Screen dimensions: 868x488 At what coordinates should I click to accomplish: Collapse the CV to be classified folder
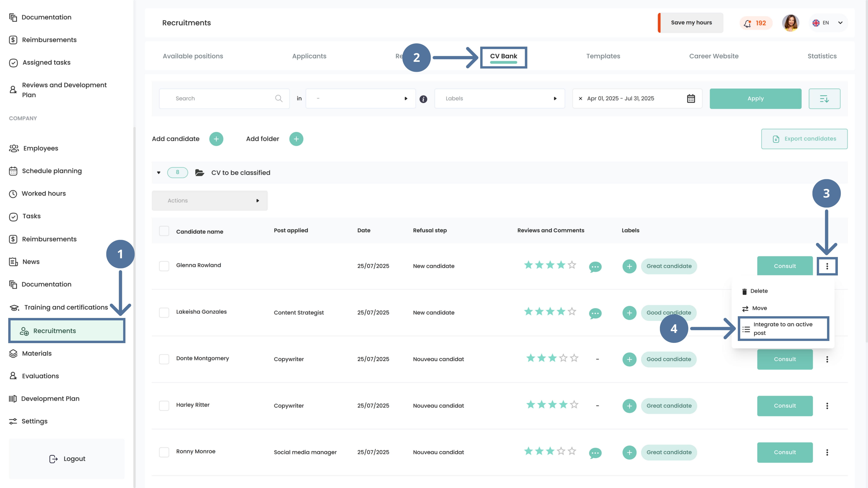[159, 173]
